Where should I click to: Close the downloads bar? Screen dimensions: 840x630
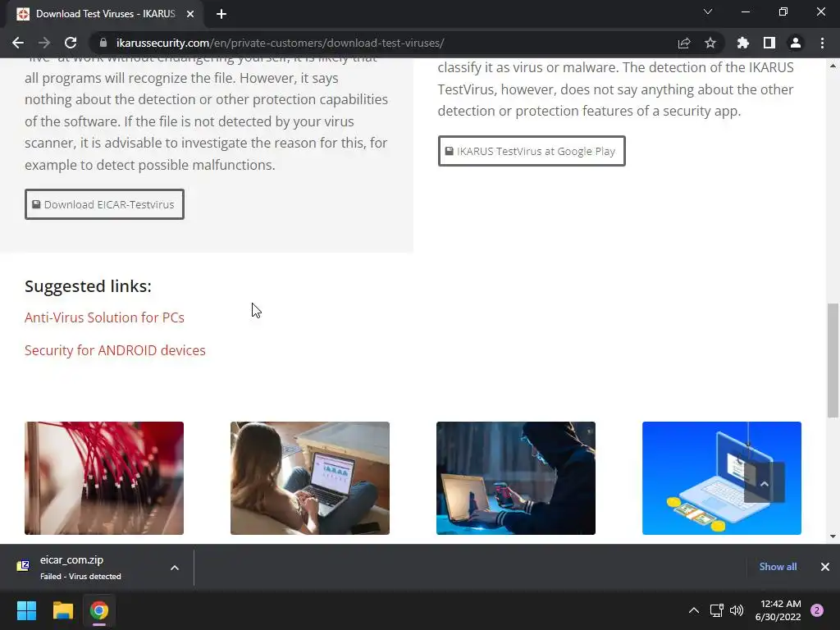[x=825, y=567]
